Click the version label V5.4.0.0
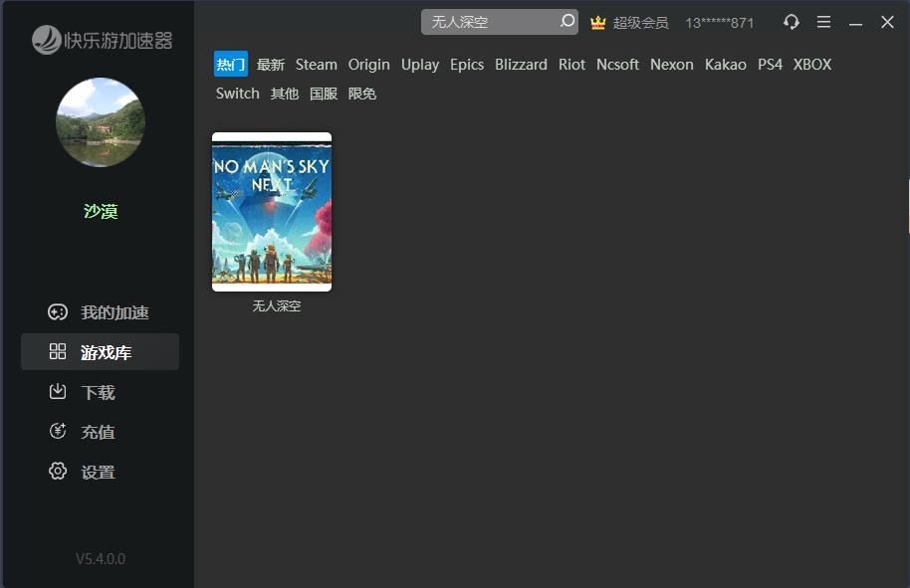 [101, 558]
